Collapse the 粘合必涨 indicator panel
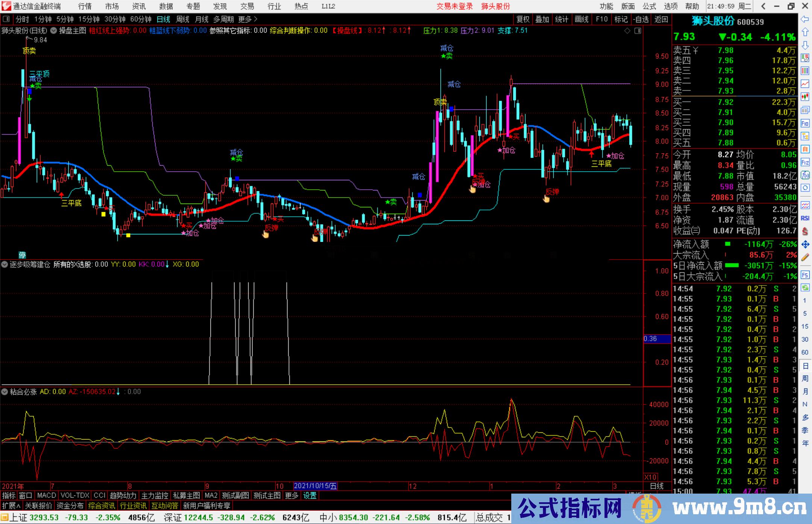Screen dimensions: 812x524 5,392
